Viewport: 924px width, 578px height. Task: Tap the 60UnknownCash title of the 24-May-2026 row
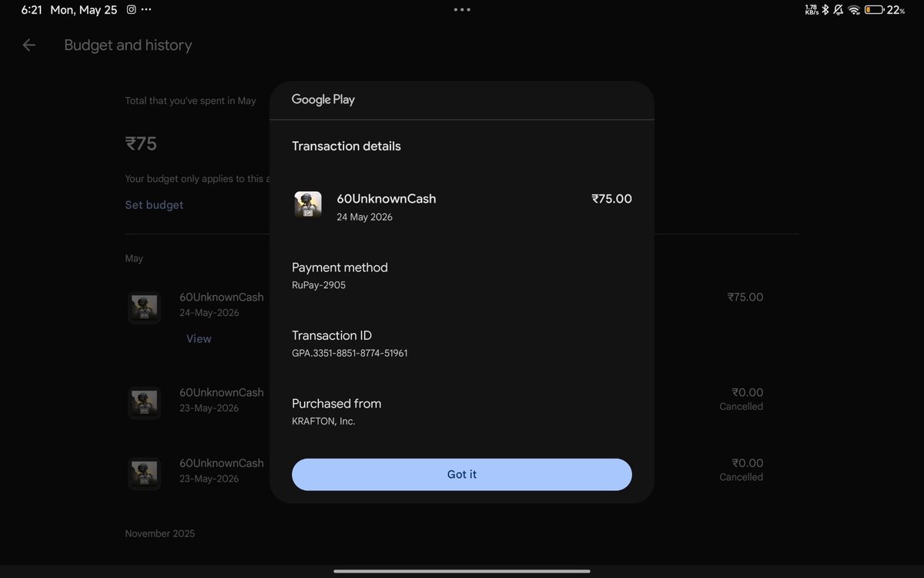pos(222,297)
